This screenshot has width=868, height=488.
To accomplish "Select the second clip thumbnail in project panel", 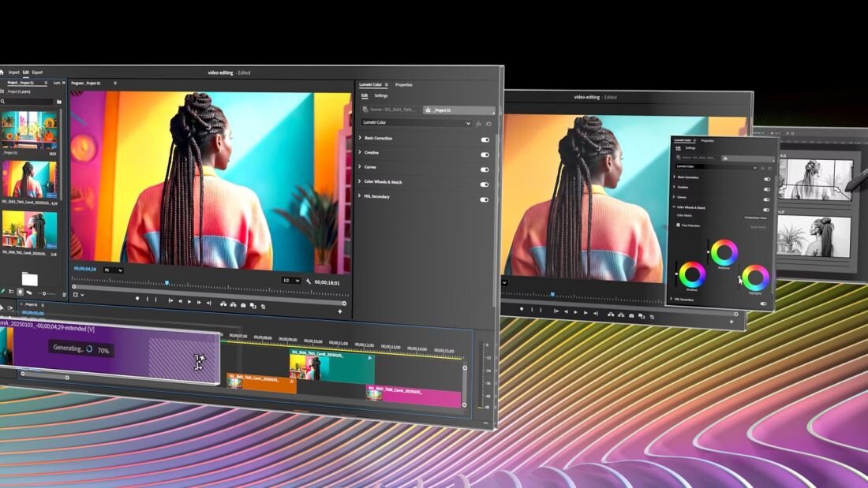I will (x=28, y=179).
